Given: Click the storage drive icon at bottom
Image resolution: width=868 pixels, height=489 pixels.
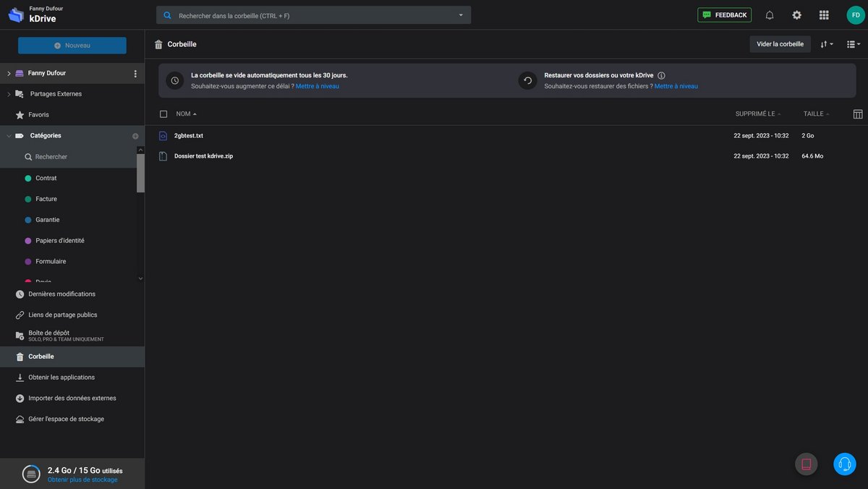Looking at the screenshot, I should 31,474.
